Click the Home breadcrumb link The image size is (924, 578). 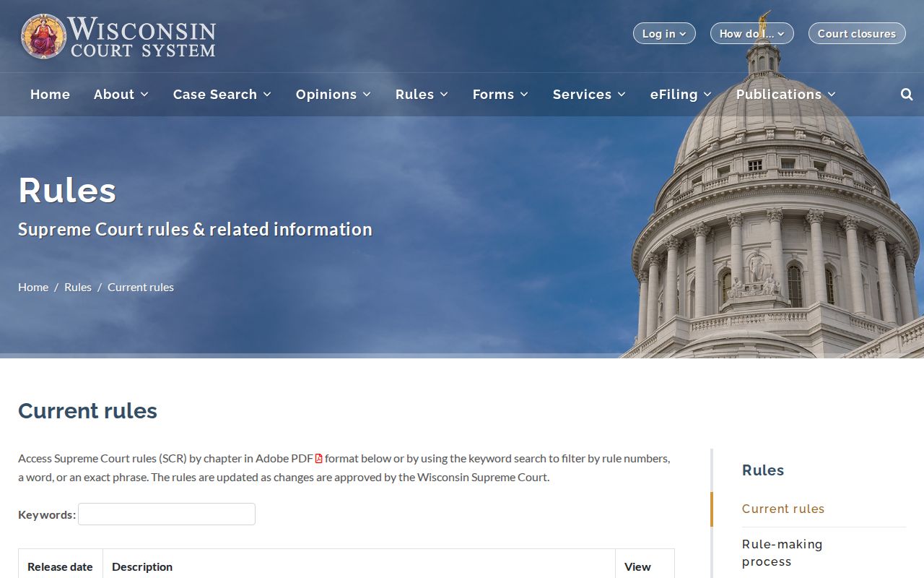(x=33, y=287)
